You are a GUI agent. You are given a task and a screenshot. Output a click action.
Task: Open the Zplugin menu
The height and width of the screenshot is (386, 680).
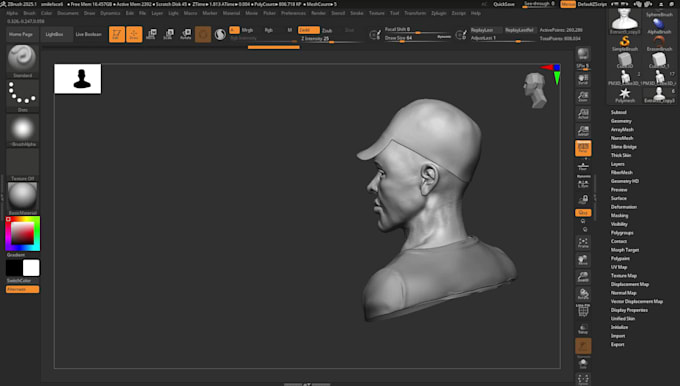[438, 13]
